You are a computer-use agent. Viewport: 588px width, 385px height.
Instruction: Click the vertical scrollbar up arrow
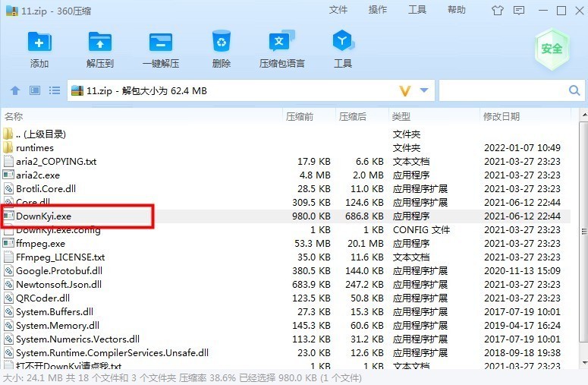tap(583, 114)
